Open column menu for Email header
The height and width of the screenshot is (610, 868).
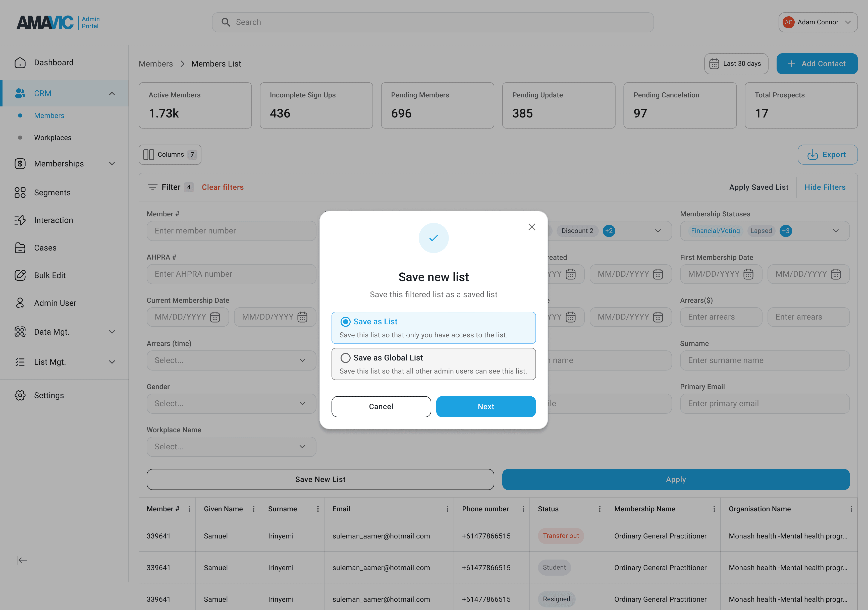coord(447,509)
